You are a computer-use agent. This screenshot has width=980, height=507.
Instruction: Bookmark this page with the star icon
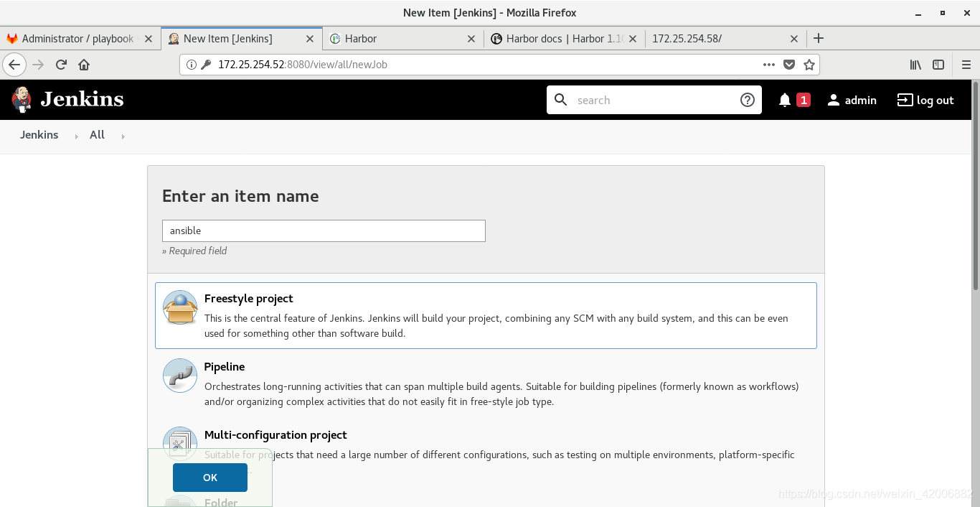809,65
